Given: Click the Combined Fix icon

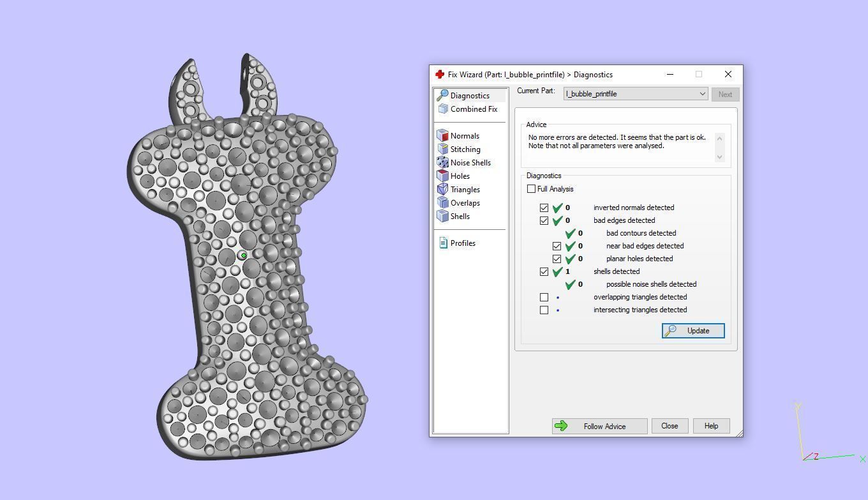Looking at the screenshot, I should point(443,109).
